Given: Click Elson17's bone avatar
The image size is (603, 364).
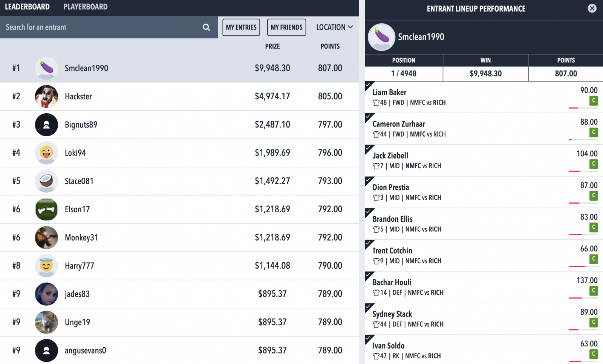Looking at the screenshot, I should point(46,209).
